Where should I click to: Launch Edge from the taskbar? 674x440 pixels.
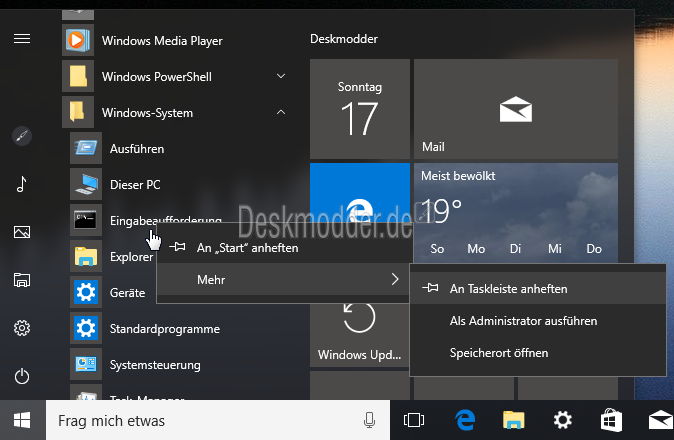click(x=465, y=420)
